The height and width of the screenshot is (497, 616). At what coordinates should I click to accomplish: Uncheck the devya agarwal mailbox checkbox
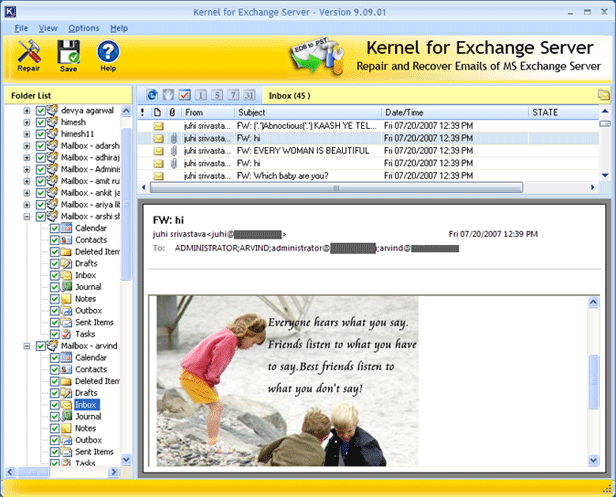coord(40,111)
